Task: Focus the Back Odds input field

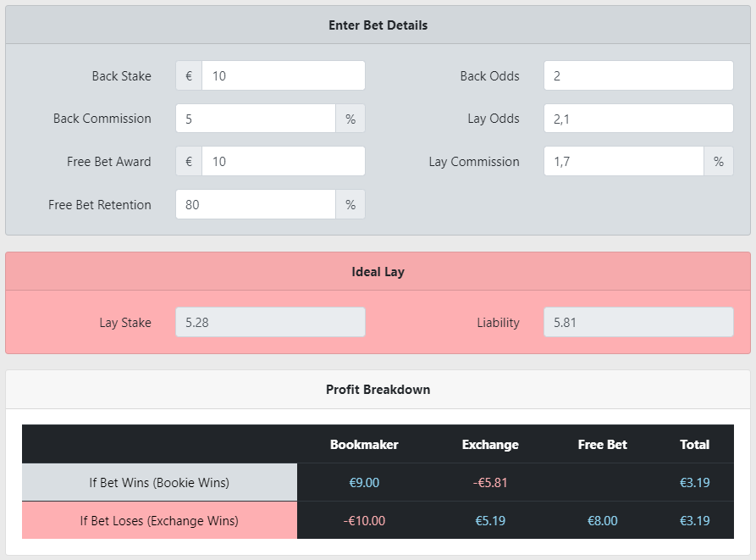Action: click(x=638, y=75)
